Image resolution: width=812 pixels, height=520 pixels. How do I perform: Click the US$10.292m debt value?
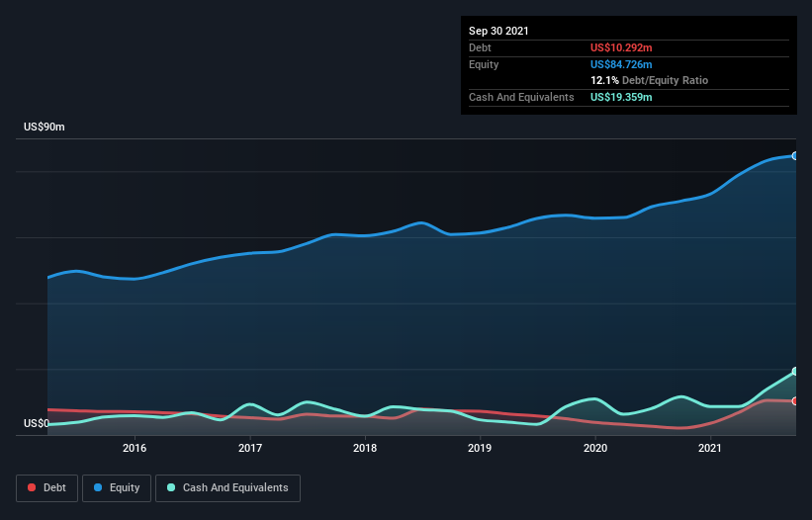(x=621, y=47)
